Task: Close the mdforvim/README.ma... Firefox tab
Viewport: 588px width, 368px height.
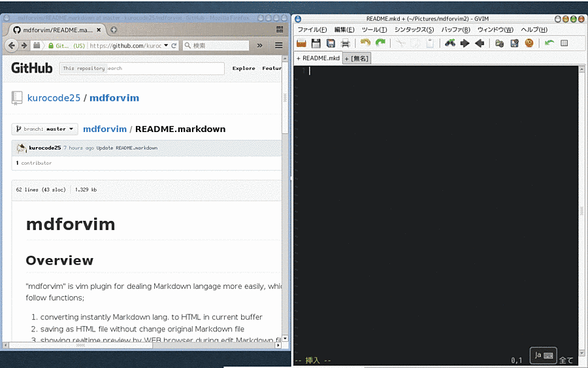Action: pos(99,29)
